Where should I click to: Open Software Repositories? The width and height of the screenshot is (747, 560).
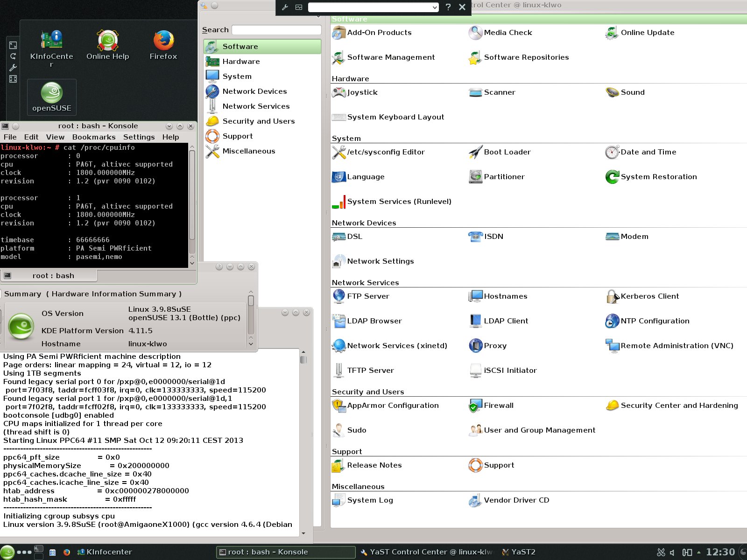click(519, 57)
